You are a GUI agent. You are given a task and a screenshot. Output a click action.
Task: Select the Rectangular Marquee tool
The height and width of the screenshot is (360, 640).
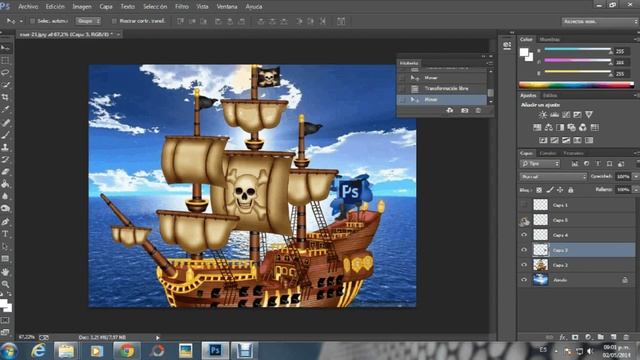(x=5, y=60)
